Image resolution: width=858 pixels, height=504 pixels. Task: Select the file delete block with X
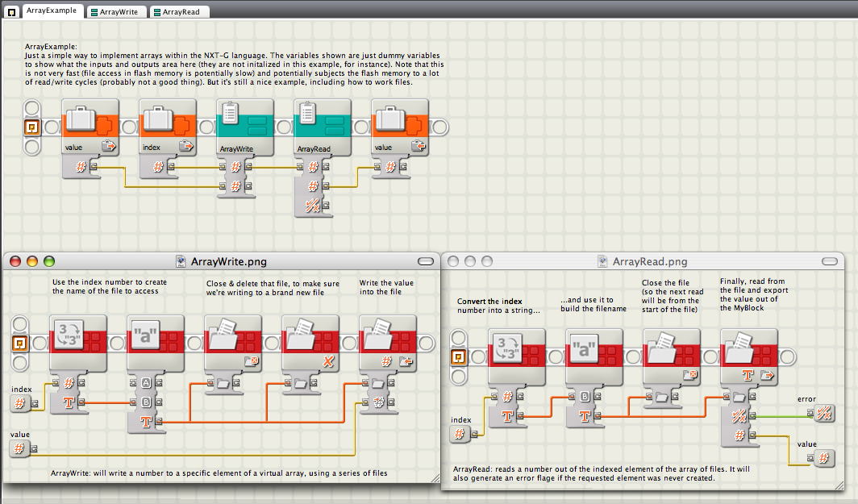point(310,343)
